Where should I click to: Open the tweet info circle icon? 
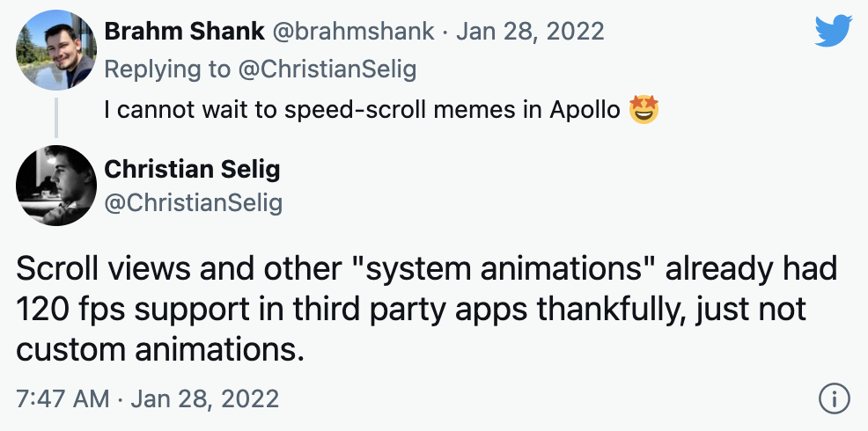(834, 398)
